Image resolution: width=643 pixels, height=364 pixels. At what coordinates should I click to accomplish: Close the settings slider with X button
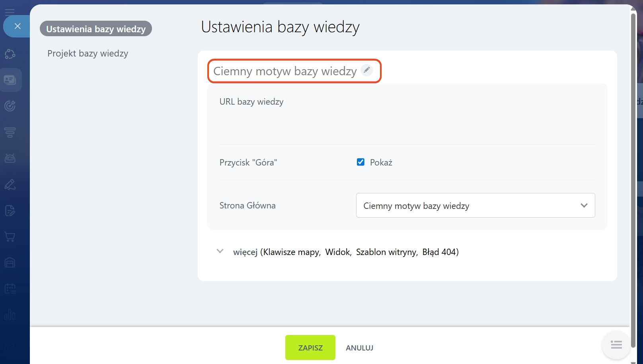pos(18,26)
